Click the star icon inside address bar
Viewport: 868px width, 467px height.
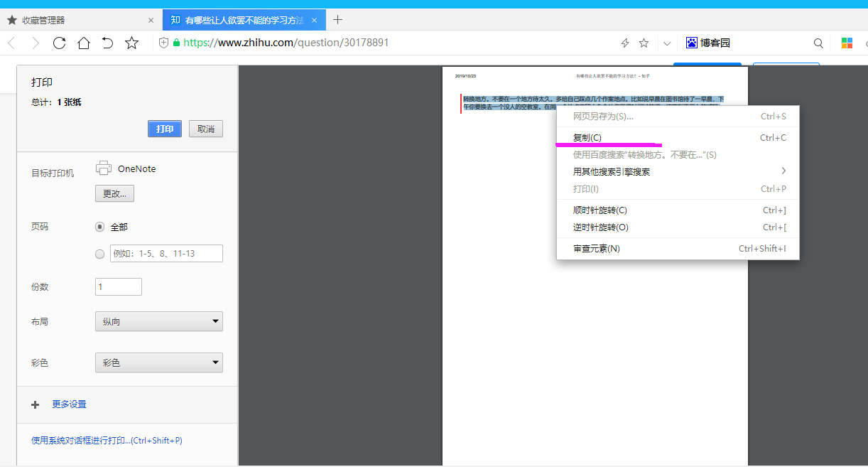click(644, 43)
